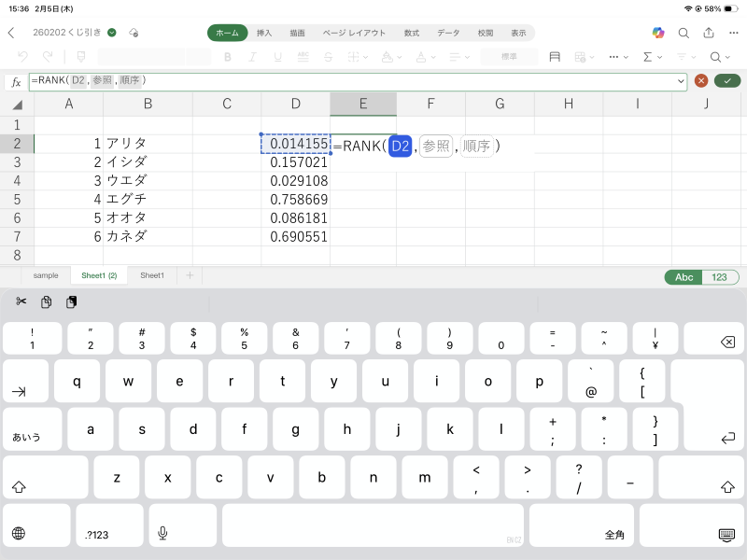Open the more options ellipsis menu
The image size is (747, 560).
734,33
